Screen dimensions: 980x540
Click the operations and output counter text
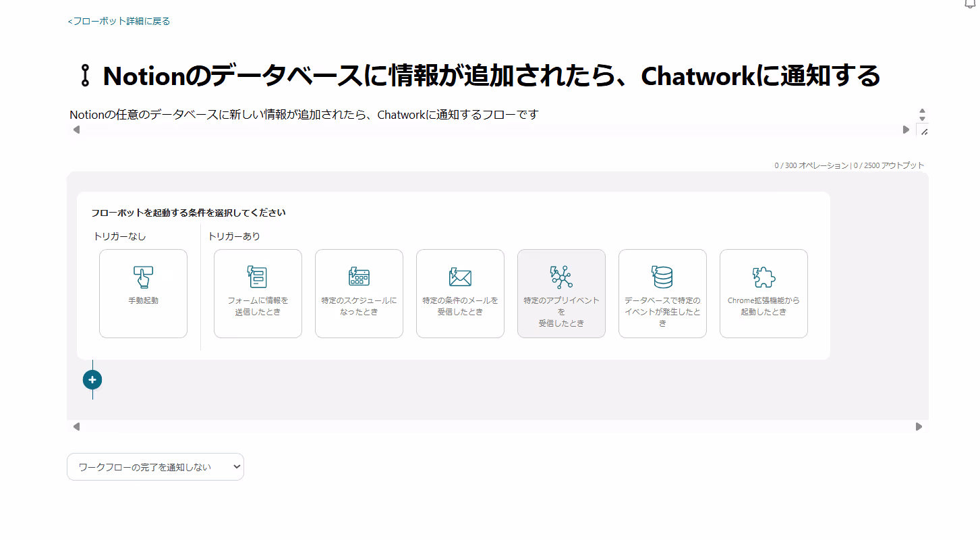[x=849, y=165]
